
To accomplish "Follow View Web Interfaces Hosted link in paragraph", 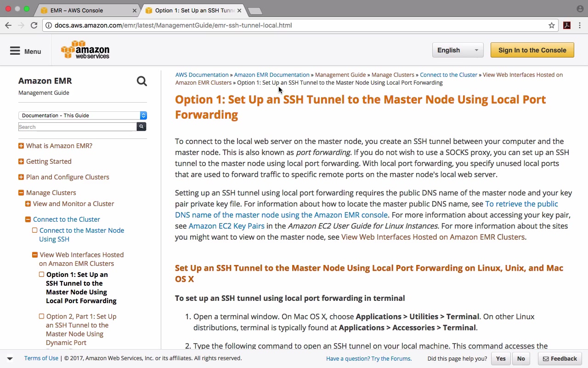I will tap(433, 237).
